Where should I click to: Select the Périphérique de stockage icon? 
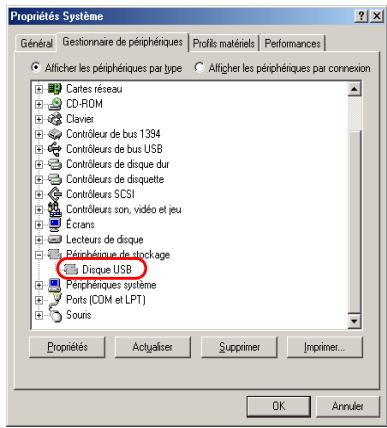click(55, 254)
